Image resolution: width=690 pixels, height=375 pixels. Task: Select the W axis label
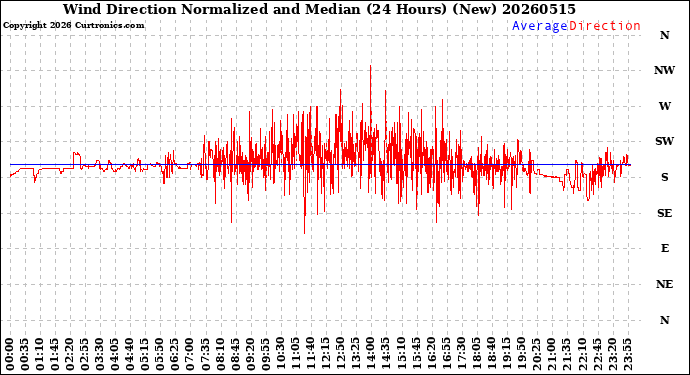pyautogui.click(x=664, y=106)
